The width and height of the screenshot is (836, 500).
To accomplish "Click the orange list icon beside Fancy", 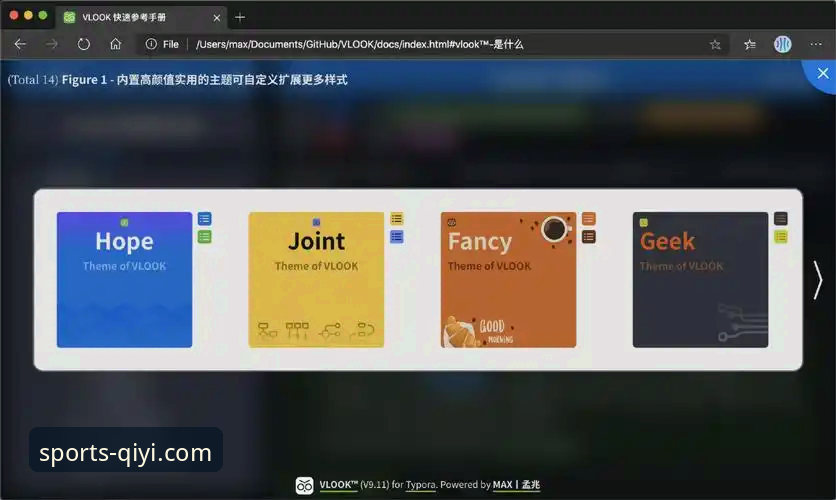I will pyautogui.click(x=588, y=219).
